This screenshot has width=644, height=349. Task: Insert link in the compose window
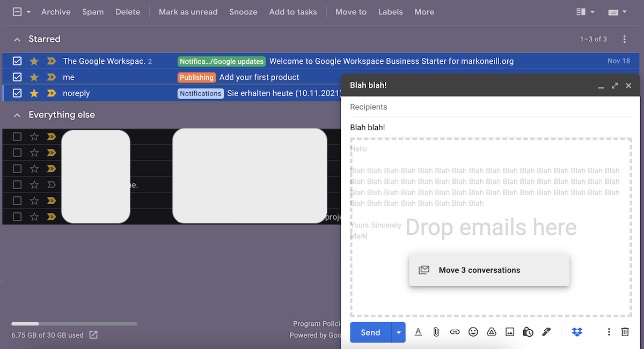point(455,332)
